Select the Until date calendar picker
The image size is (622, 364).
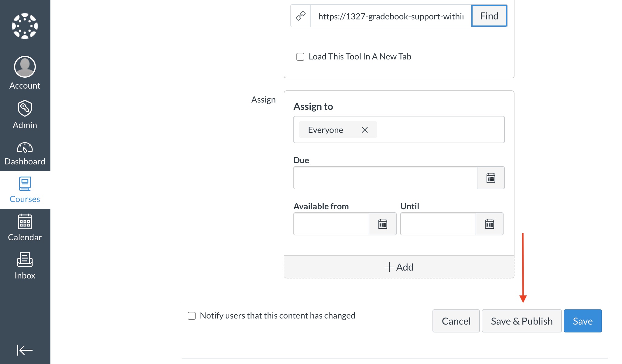[490, 224]
